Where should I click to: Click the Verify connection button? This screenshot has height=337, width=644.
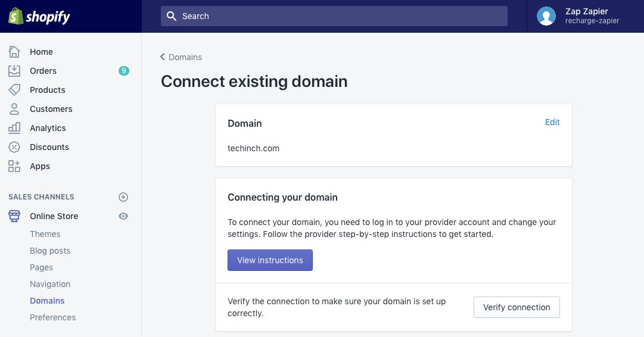[517, 307]
